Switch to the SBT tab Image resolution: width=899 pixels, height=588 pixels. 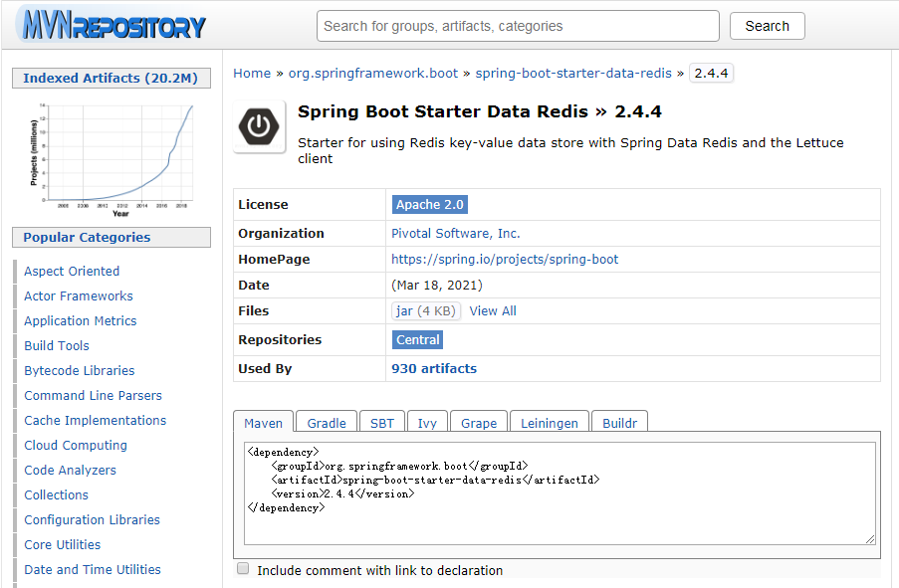[382, 423]
